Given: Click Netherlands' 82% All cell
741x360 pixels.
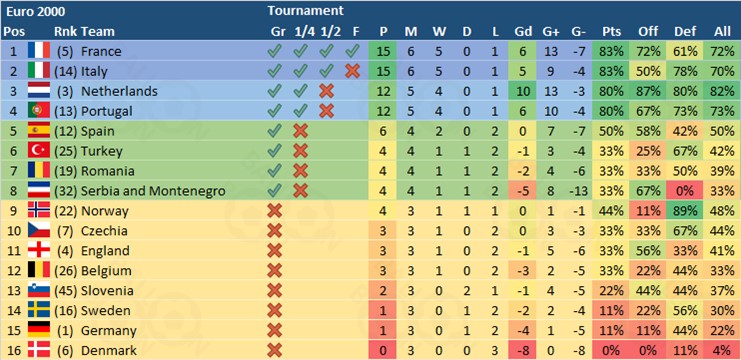Looking at the screenshot, I should [x=722, y=91].
